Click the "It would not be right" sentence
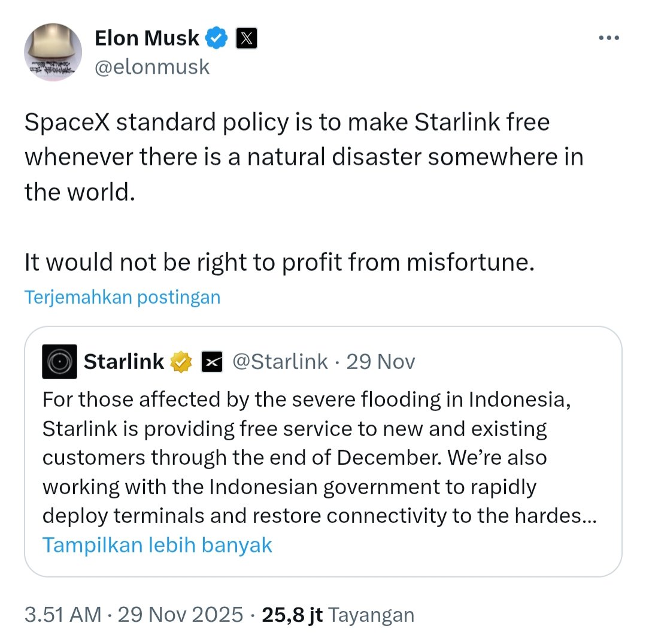Image resolution: width=646 pixels, height=644 pixels. (278, 262)
